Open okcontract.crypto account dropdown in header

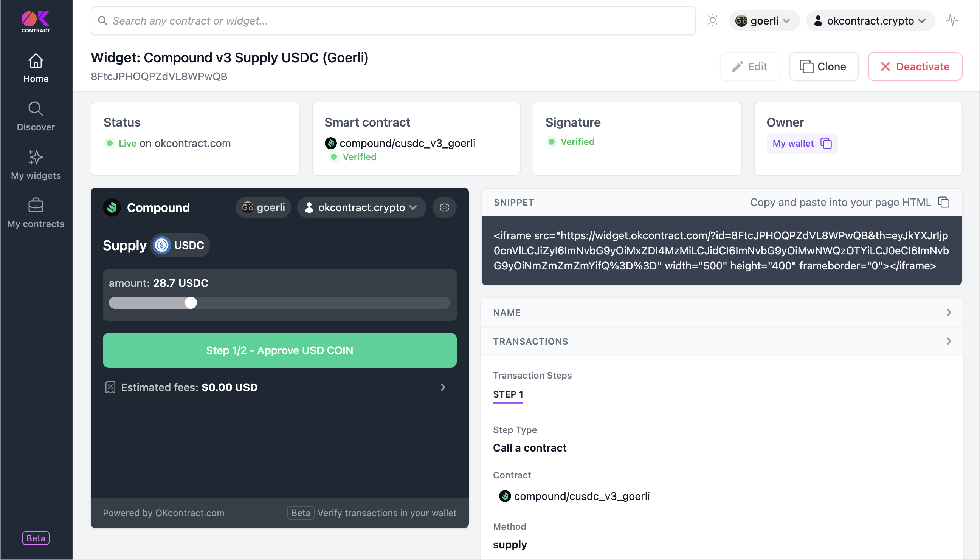(x=870, y=21)
